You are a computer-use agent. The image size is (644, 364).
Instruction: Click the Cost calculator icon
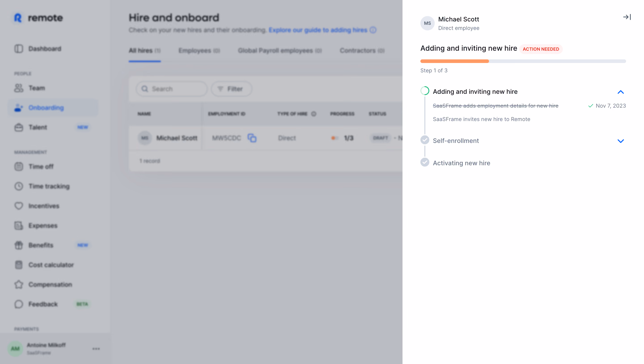coord(19,265)
